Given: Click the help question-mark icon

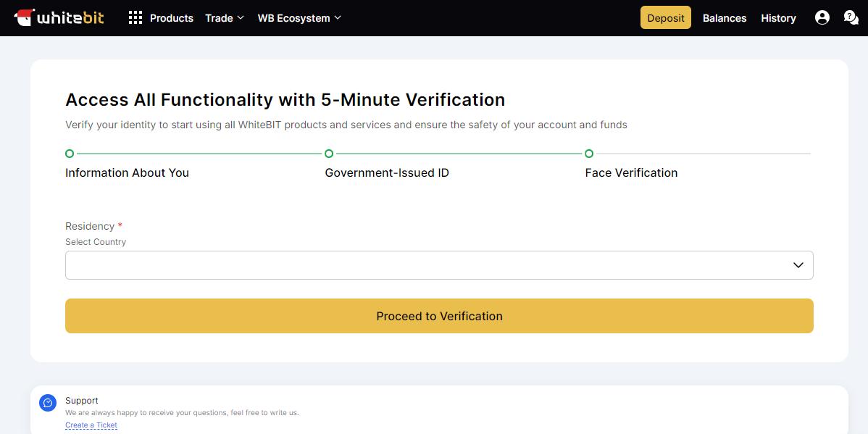Looking at the screenshot, I should (851, 17).
